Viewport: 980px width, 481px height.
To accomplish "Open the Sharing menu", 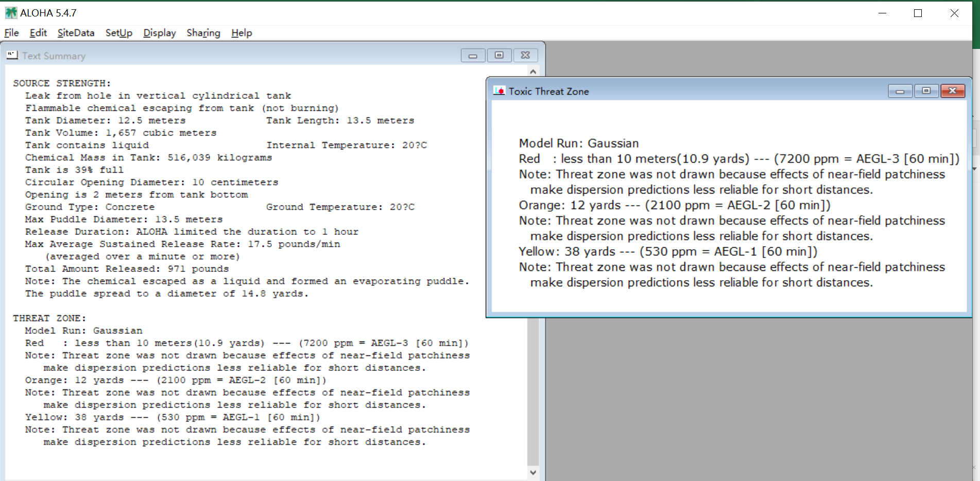I will click(x=203, y=33).
